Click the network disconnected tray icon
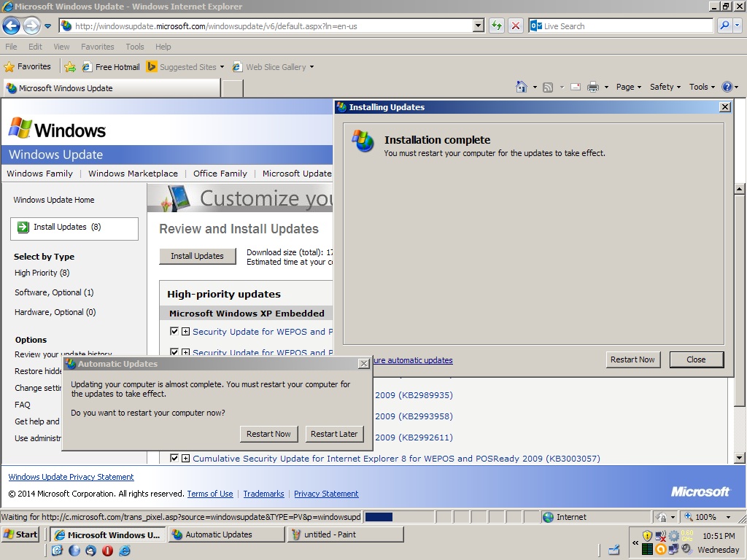 coord(660,536)
